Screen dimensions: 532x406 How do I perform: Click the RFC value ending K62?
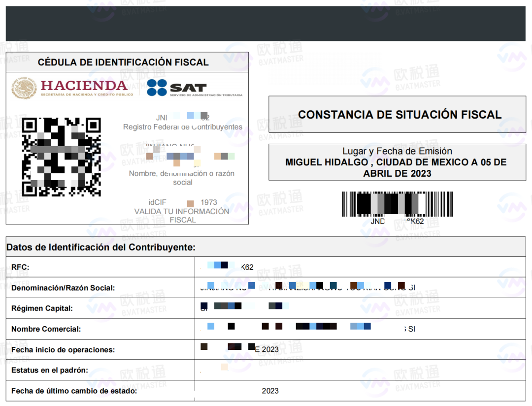click(227, 267)
